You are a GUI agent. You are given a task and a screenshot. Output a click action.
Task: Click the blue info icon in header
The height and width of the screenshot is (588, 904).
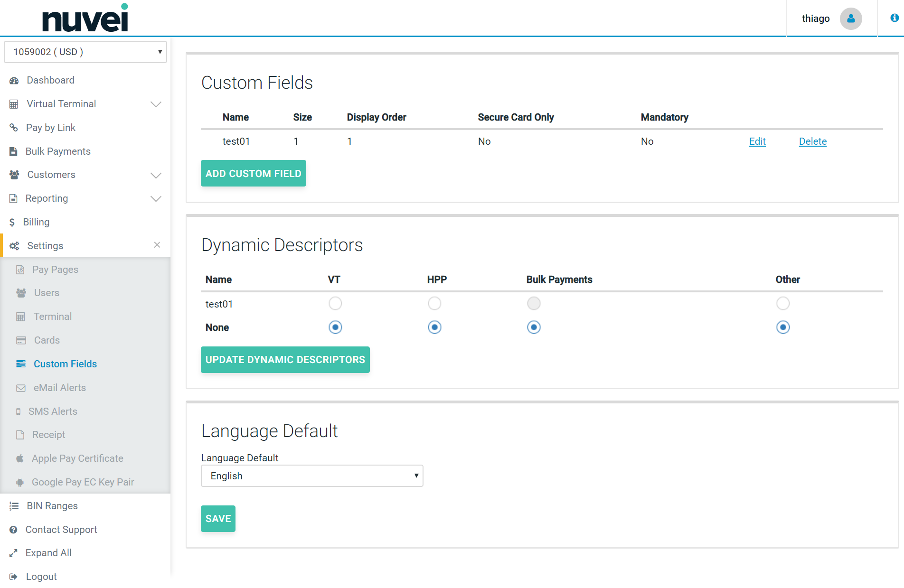tap(894, 18)
